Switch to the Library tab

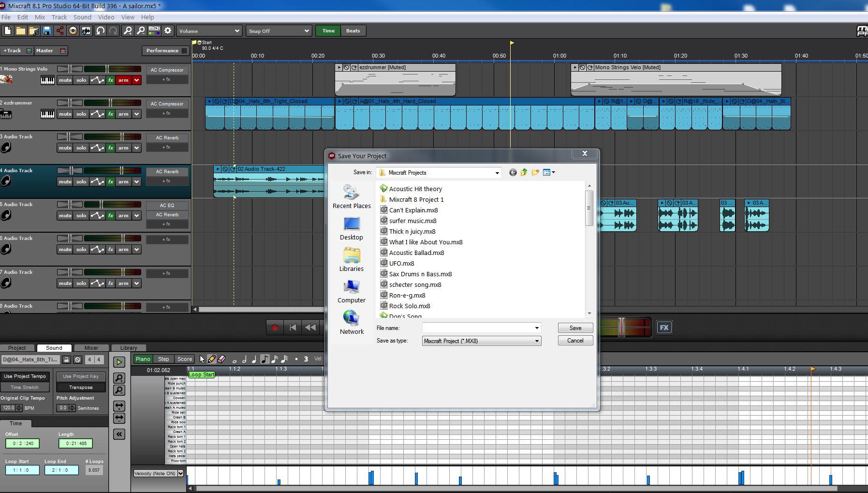pyautogui.click(x=129, y=348)
